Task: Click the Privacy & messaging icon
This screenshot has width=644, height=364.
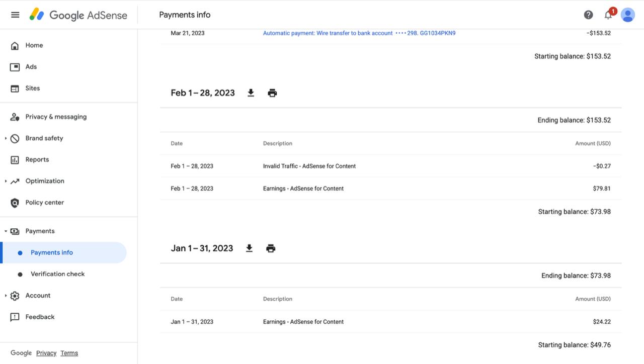Action: click(15, 117)
